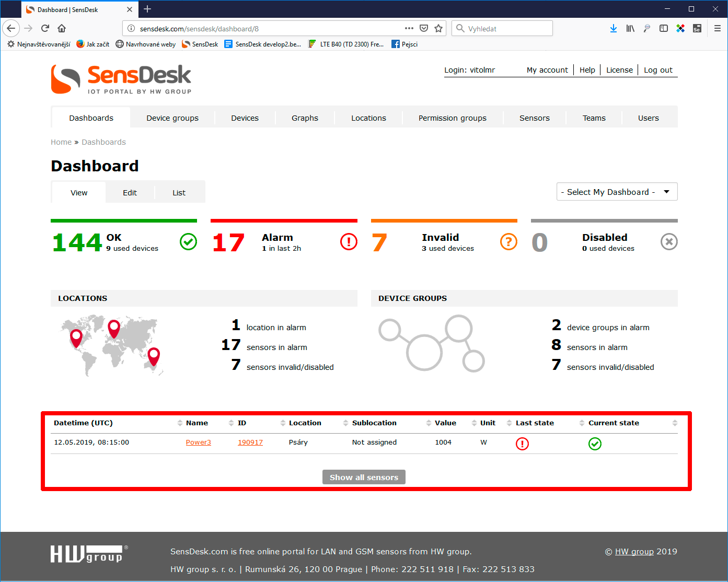Close the Dashboard | SensDesk tab
Viewport: 728px width, 582px height.
[x=130, y=9]
